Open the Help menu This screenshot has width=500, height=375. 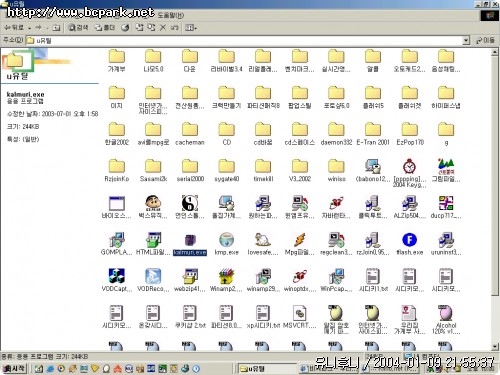coord(170,15)
